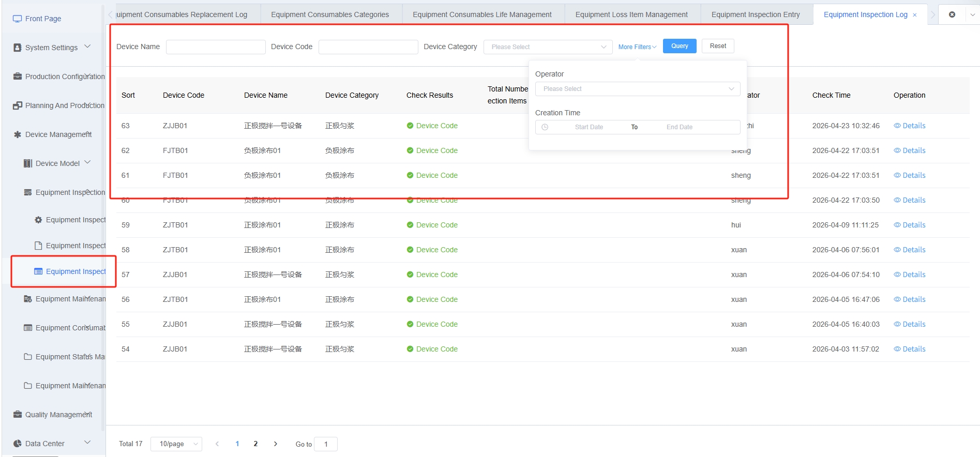Click the Device Management asterisk icon
This screenshot has width=980, height=457.
pyautogui.click(x=18, y=134)
